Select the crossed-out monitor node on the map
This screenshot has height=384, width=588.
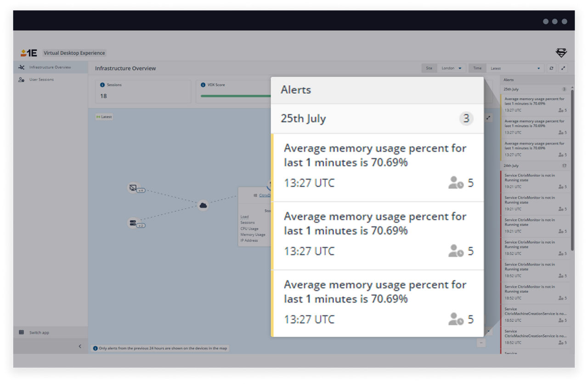tap(133, 188)
